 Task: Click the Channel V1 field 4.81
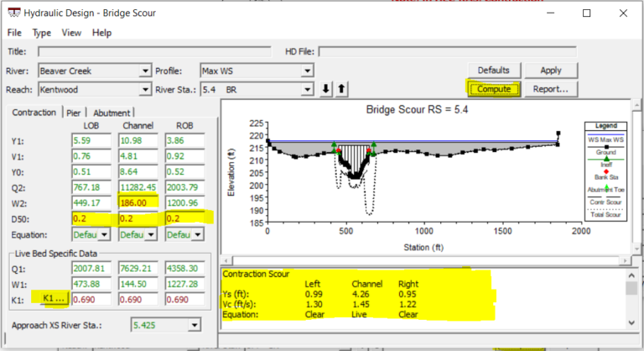tap(138, 156)
